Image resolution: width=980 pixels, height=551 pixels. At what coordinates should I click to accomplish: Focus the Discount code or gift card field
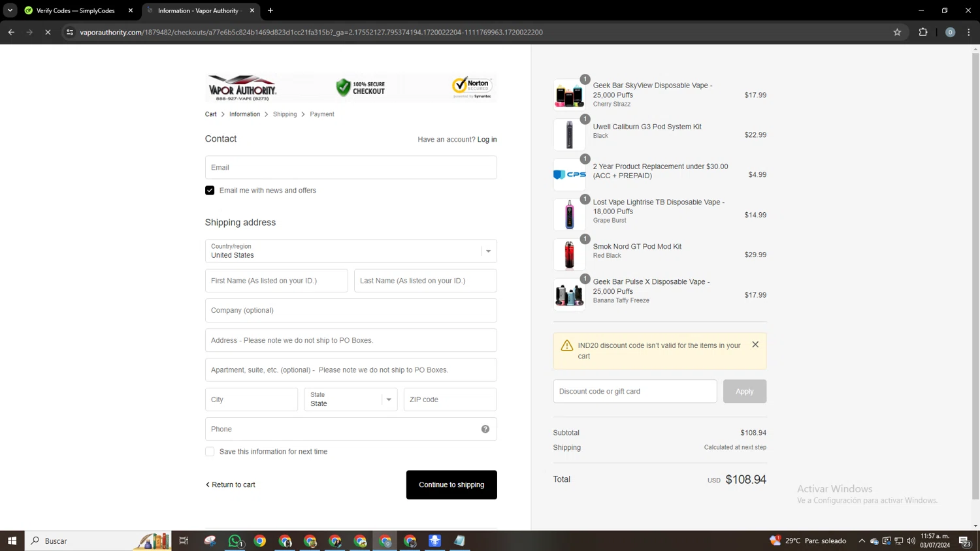point(635,392)
